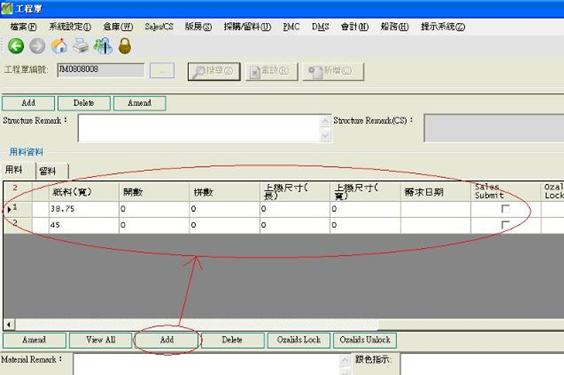This screenshot has height=375, width=564.
Task: Click the ellipsis browse button beside job number
Action: click(162, 70)
